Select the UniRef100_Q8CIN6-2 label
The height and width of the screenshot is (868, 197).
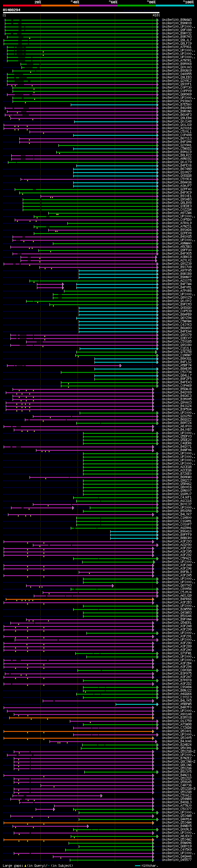[179, 761]
